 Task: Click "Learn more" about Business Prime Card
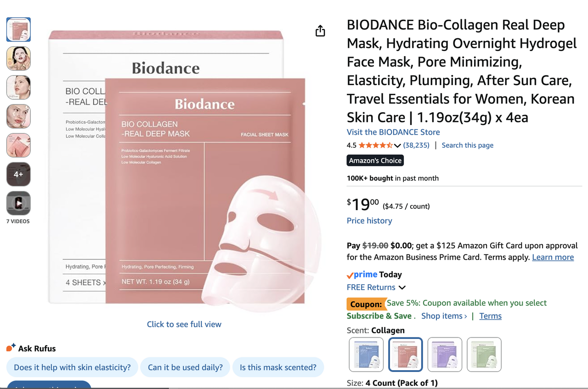pos(553,257)
